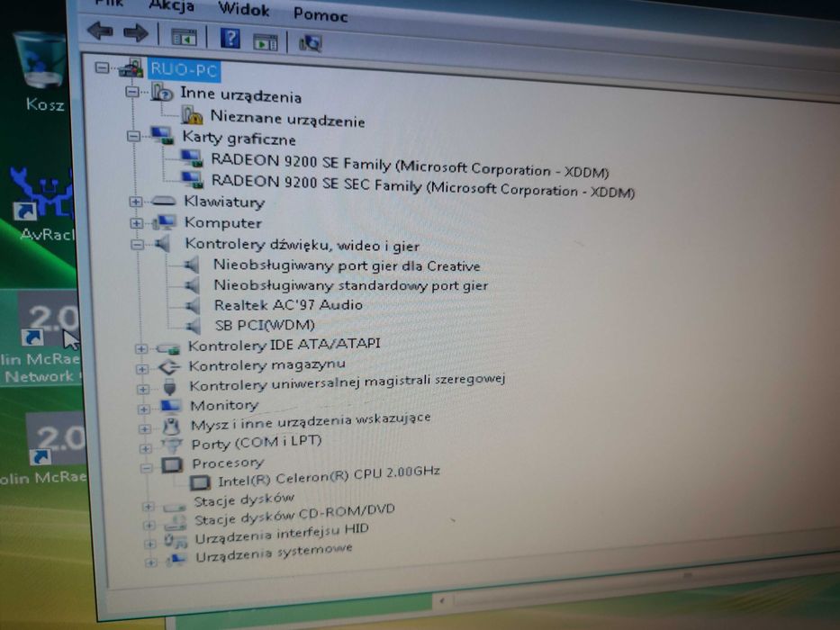Expand Kontrolery magazynu
The width and height of the screenshot is (840, 630).
pos(142,369)
